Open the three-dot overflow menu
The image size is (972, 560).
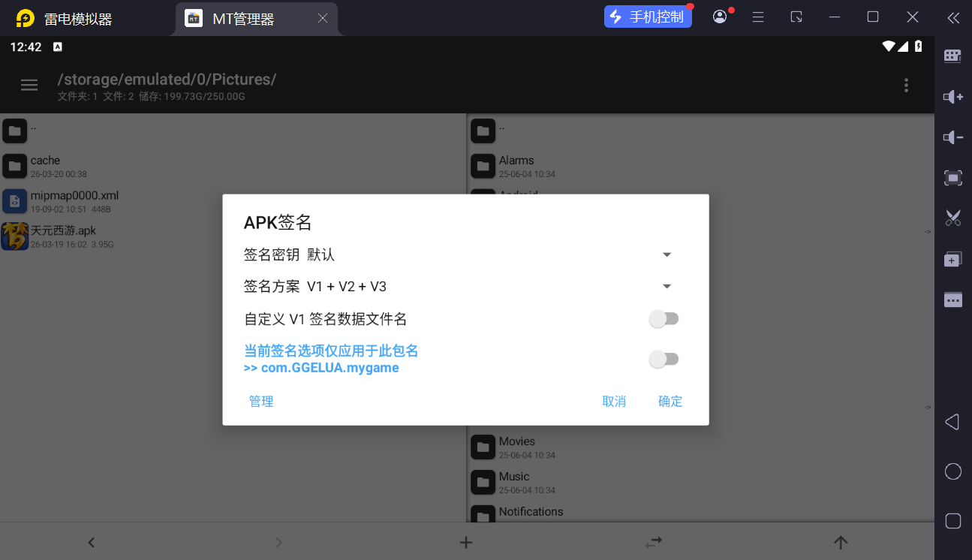pyautogui.click(x=906, y=86)
